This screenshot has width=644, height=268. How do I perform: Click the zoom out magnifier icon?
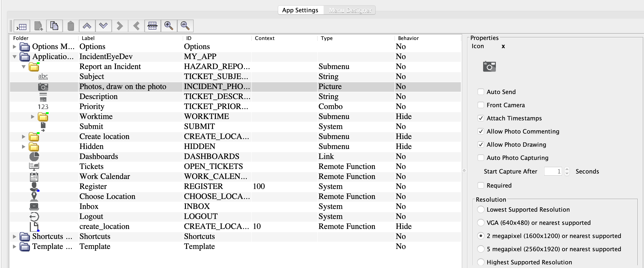click(185, 26)
